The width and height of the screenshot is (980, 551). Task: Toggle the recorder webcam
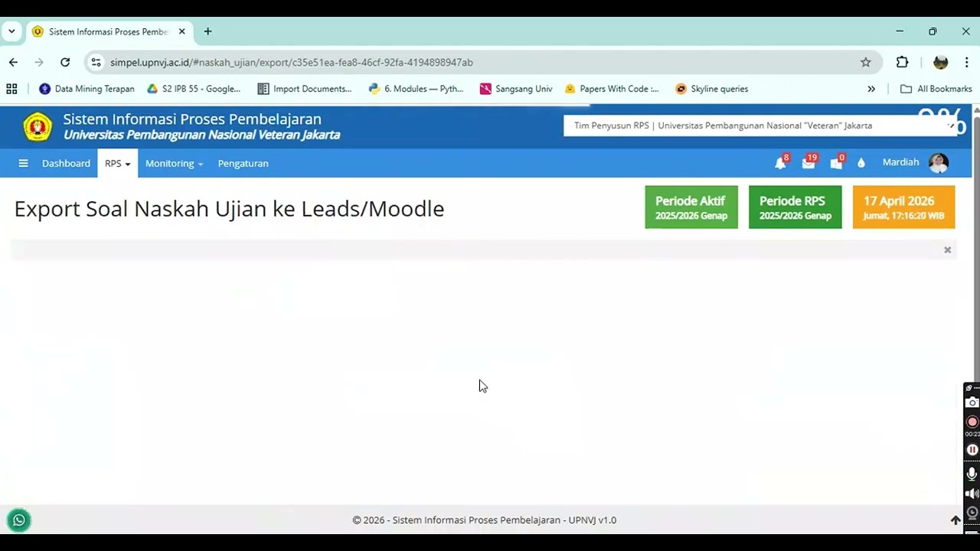coord(972,512)
